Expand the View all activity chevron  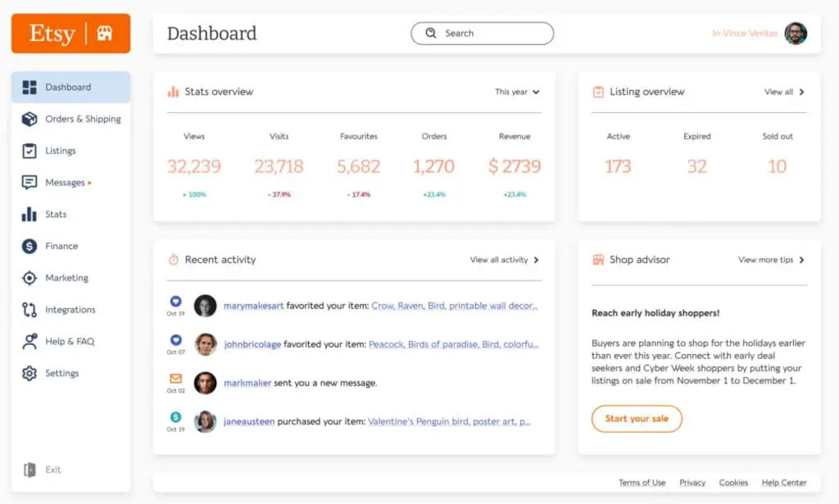(x=536, y=260)
